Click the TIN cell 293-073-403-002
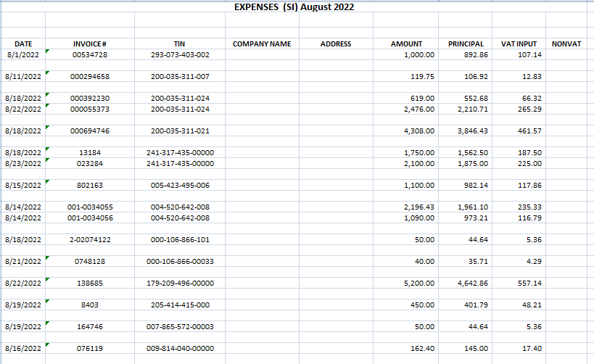Viewport: 594px width, 364px height. tap(180, 54)
